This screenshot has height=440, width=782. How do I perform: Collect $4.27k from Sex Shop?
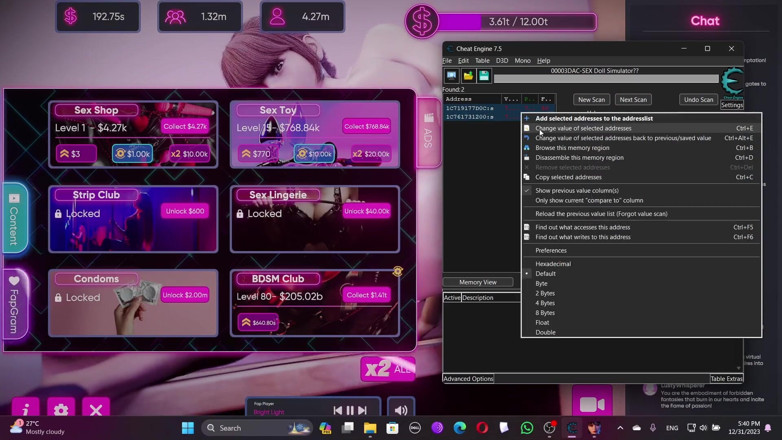pos(185,126)
